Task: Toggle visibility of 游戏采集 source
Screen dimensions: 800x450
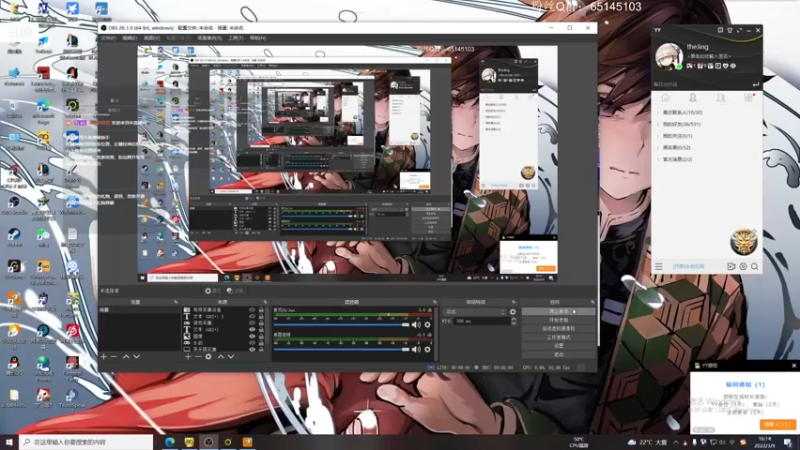Action: pyautogui.click(x=252, y=323)
